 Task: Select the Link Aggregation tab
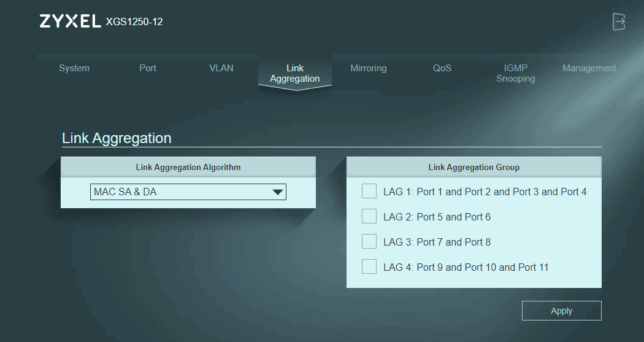click(x=295, y=74)
